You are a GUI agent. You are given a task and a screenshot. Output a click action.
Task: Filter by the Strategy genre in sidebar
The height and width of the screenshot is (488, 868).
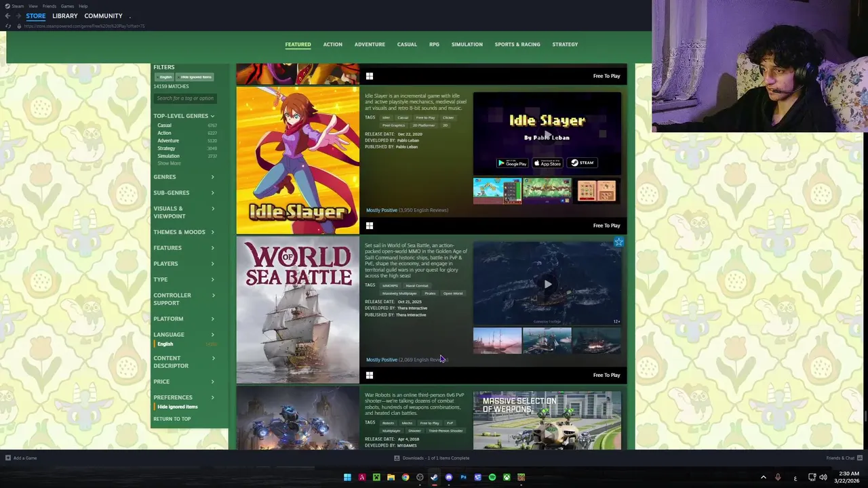166,148
